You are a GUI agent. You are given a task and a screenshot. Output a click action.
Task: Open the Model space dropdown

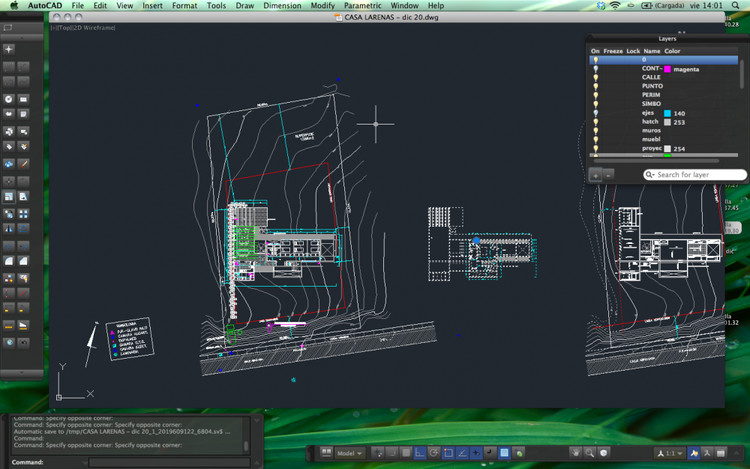tap(350, 453)
